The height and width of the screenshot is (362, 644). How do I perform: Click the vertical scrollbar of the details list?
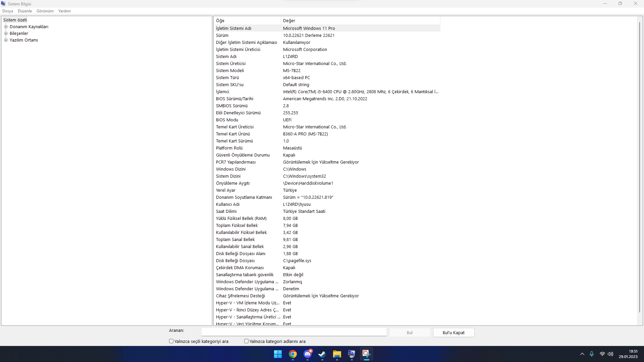pos(640,168)
